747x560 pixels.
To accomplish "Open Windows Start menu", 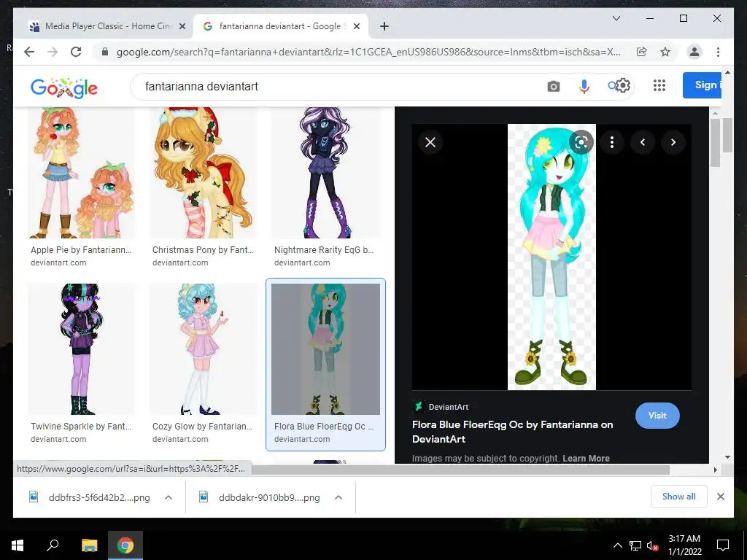I will [x=18, y=545].
